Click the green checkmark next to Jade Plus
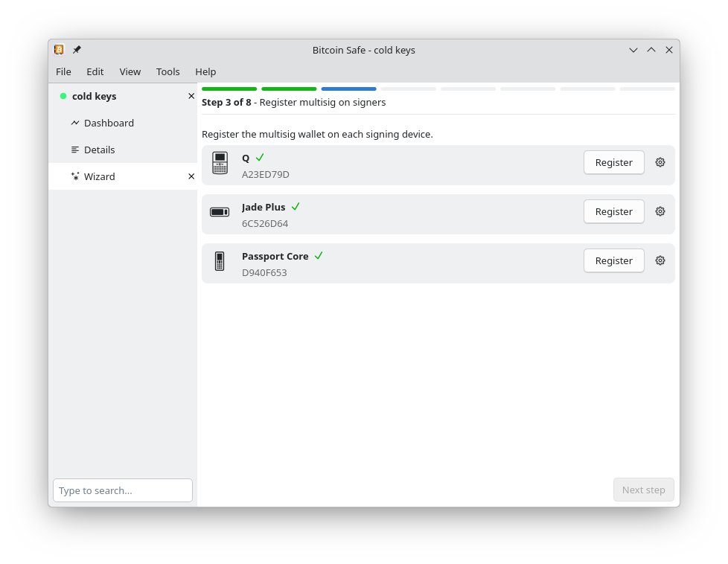Image resolution: width=728 pixels, height=564 pixels. [x=296, y=207]
